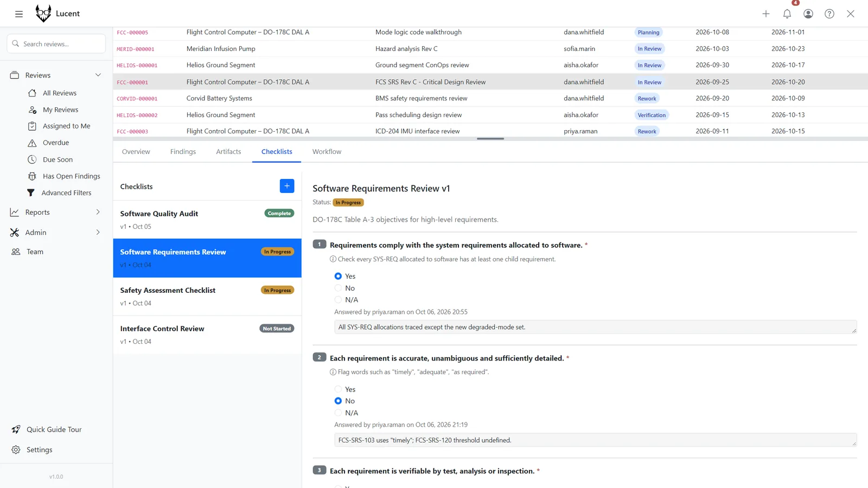Click the panel splitter handle below table
This screenshot has height=488, width=868.
[490, 139]
